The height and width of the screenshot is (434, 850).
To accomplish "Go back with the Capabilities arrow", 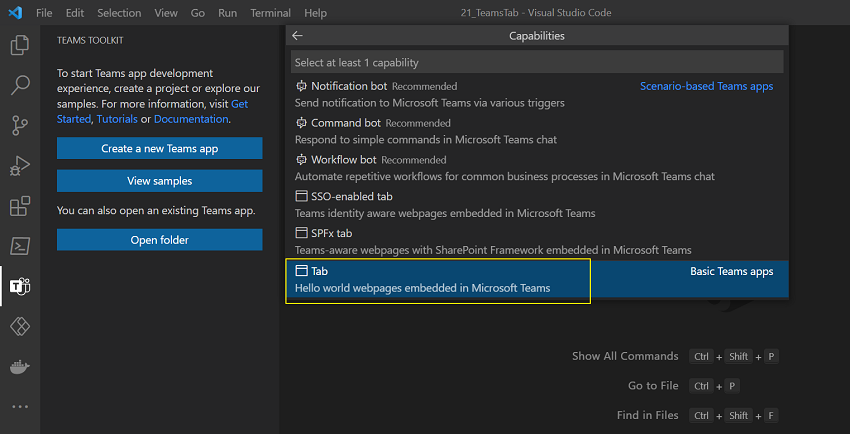I will 297,36.
